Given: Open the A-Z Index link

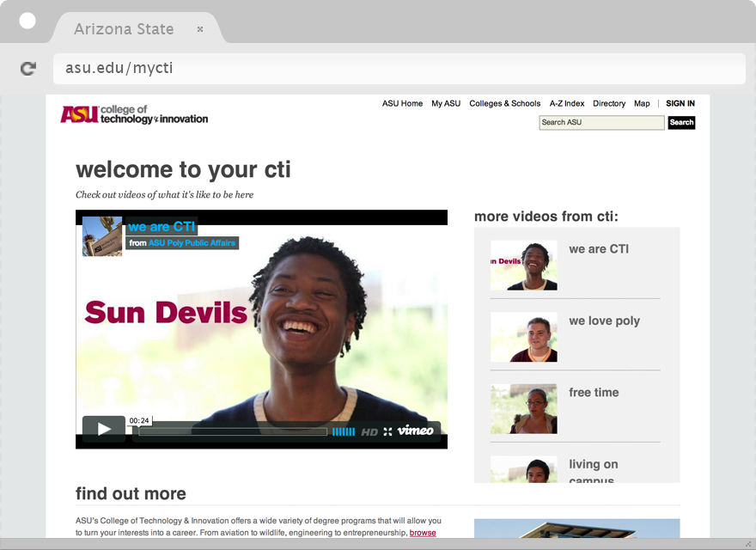Looking at the screenshot, I should pos(566,103).
